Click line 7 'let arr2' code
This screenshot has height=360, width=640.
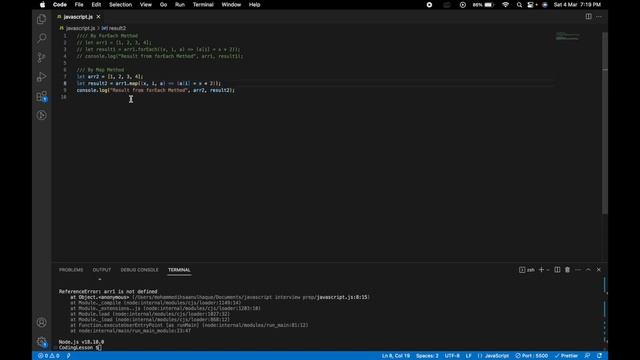coord(110,76)
